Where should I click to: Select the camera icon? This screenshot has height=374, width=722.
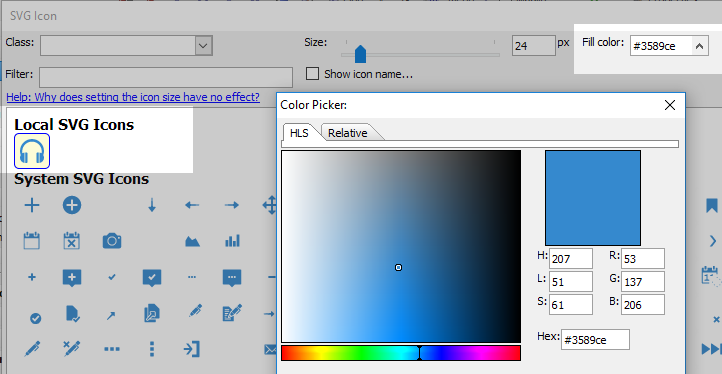point(112,241)
